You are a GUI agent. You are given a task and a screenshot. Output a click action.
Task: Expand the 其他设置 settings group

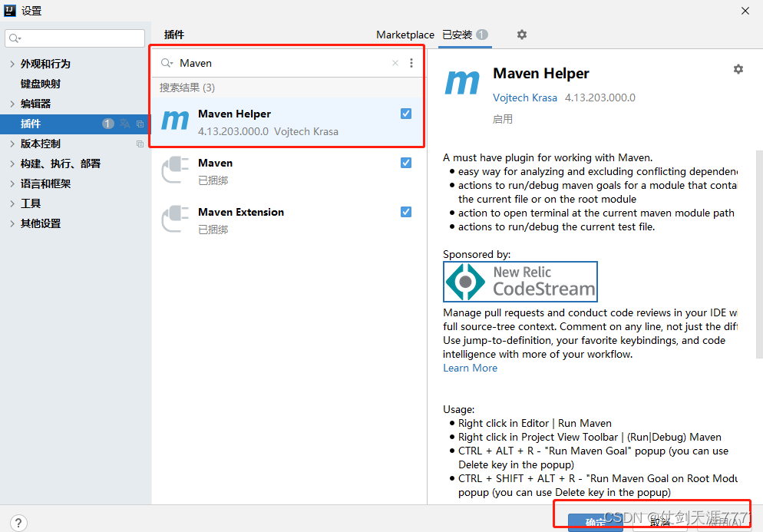click(x=12, y=223)
